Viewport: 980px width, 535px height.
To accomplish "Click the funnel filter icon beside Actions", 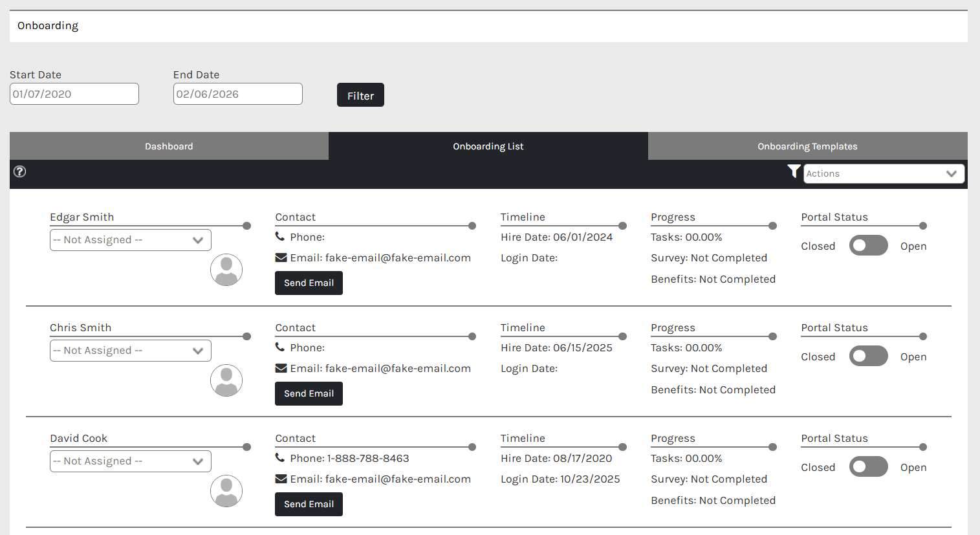I will point(794,171).
